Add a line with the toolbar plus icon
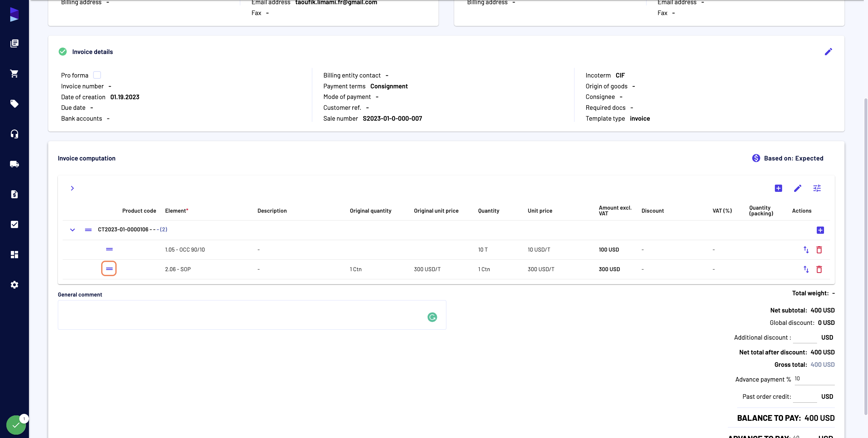The width and height of the screenshot is (868, 438). click(778, 188)
